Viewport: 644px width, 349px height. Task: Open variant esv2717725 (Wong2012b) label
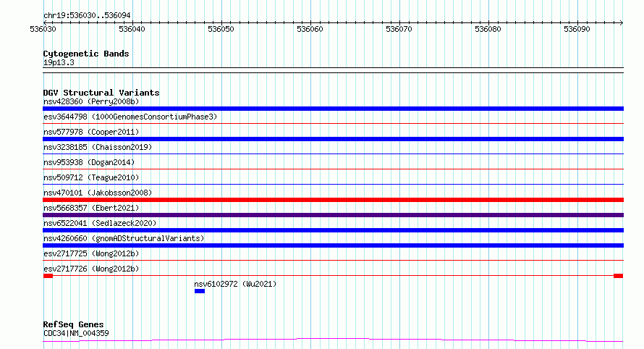91,253
